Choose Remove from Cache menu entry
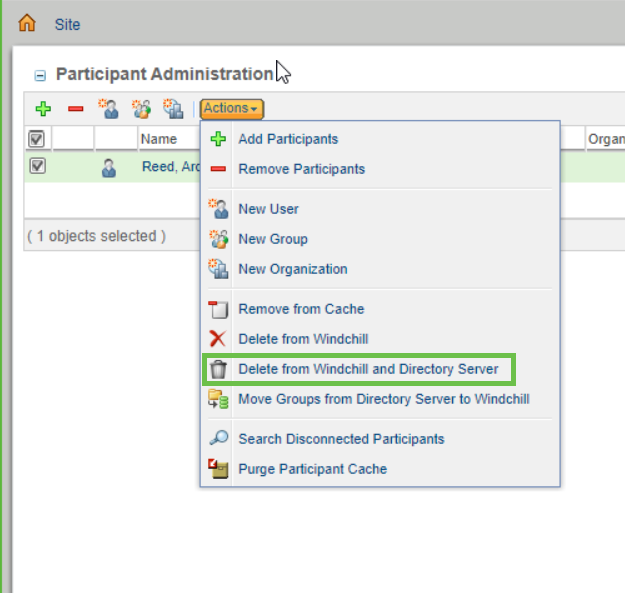The width and height of the screenshot is (625, 593). 301,309
